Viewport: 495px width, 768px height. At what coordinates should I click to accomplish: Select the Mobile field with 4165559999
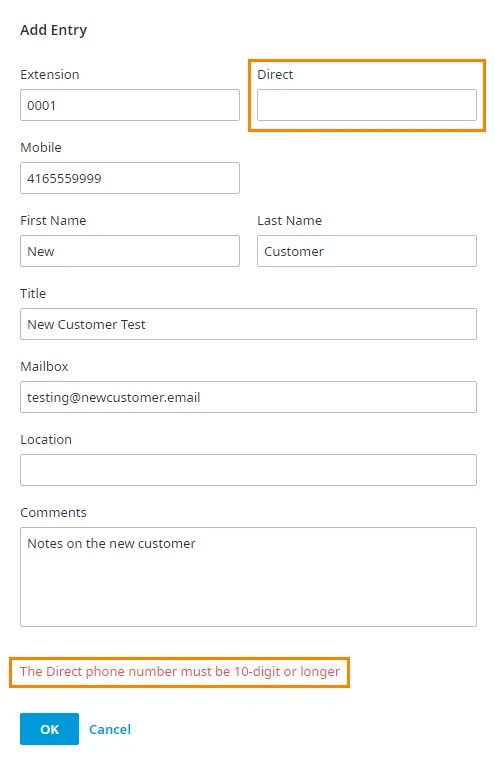[130, 178]
